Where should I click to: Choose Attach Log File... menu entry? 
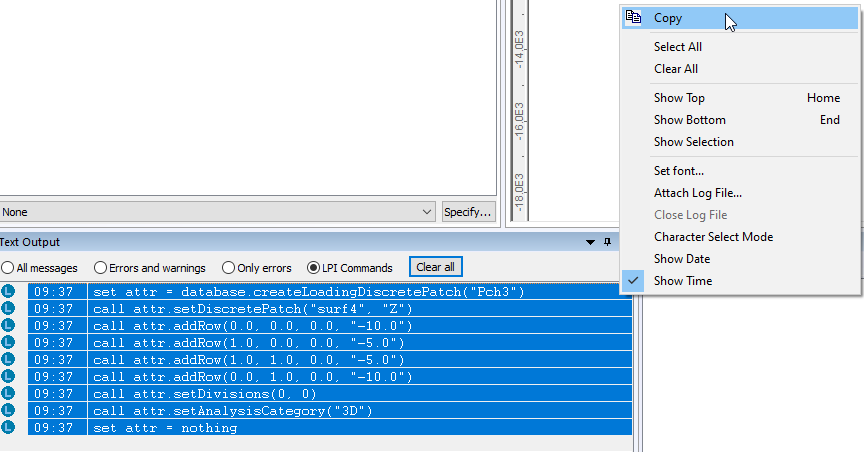click(697, 193)
